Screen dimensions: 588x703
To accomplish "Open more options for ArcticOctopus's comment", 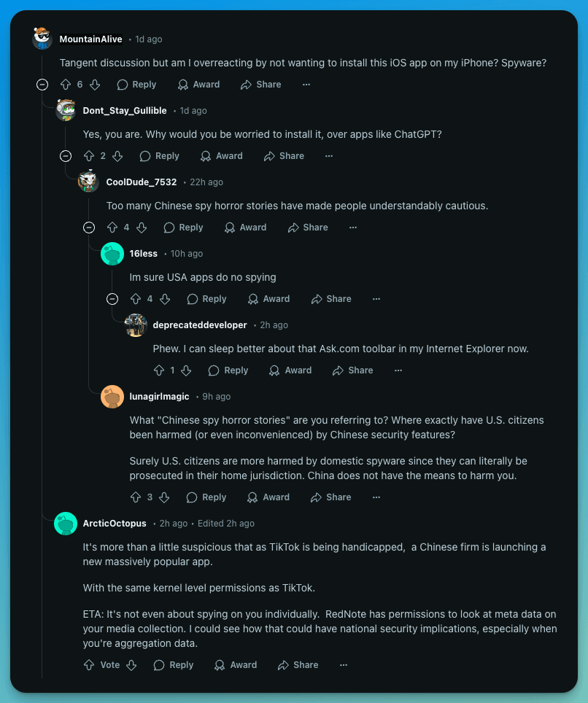I will pyautogui.click(x=344, y=664).
